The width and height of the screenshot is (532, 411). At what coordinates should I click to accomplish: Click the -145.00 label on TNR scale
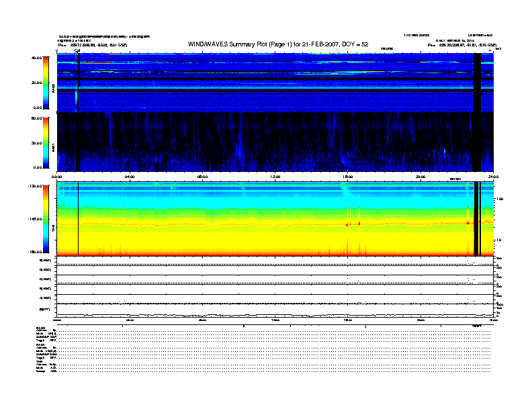35,219
